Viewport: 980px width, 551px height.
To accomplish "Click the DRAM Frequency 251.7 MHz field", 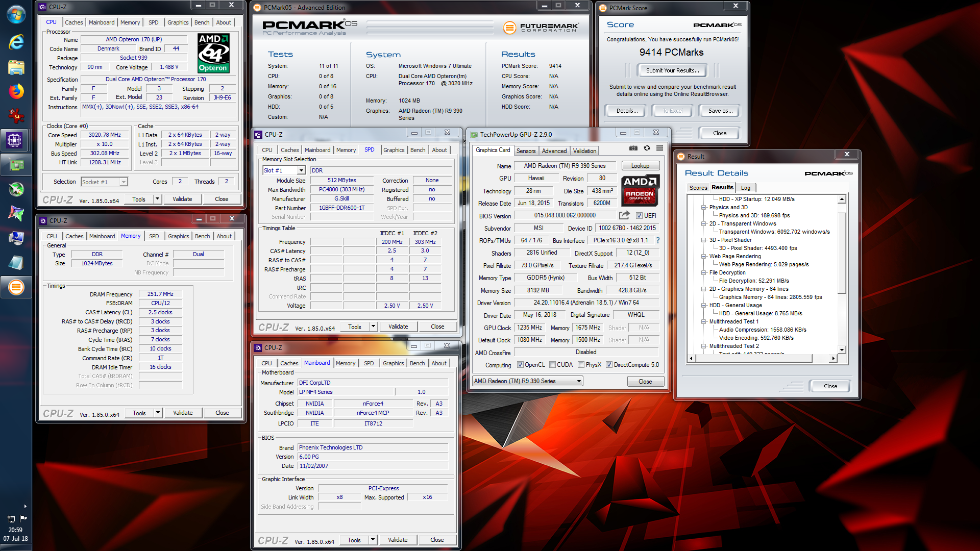I will click(x=160, y=294).
